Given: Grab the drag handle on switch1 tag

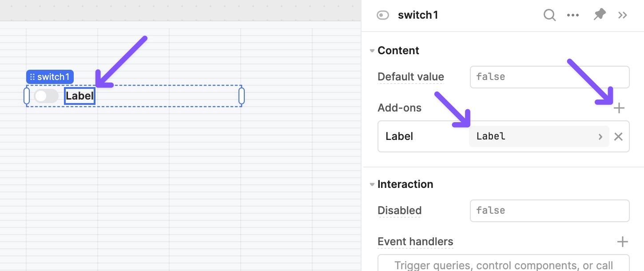Looking at the screenshot, I should 32,77.
